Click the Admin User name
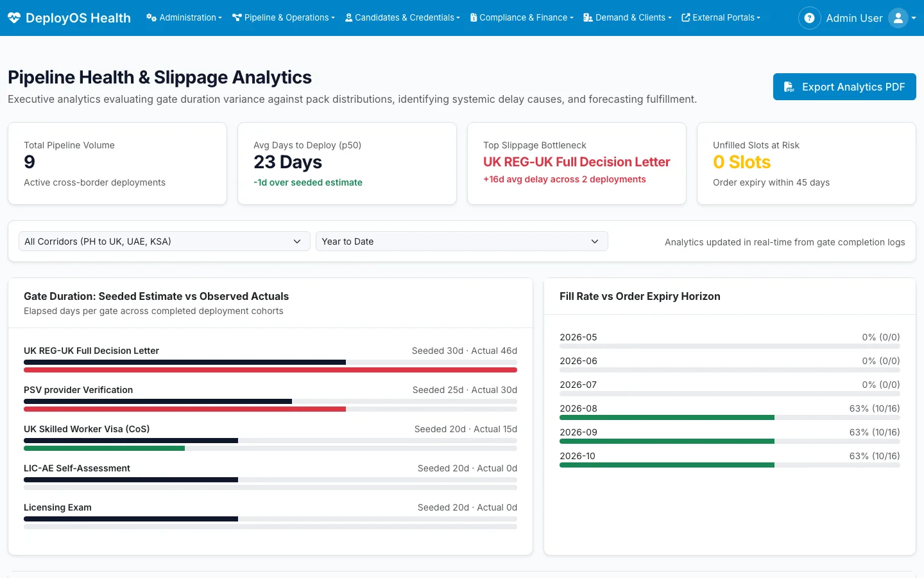Viewport: 924px width, 578px height. [x=854, y=18]
